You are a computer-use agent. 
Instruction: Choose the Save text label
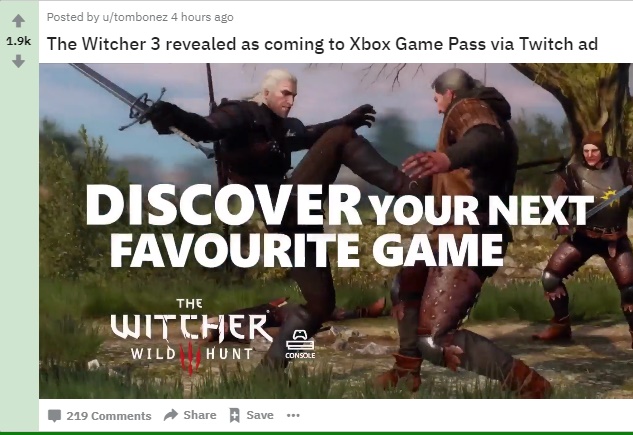click(260, 415)
